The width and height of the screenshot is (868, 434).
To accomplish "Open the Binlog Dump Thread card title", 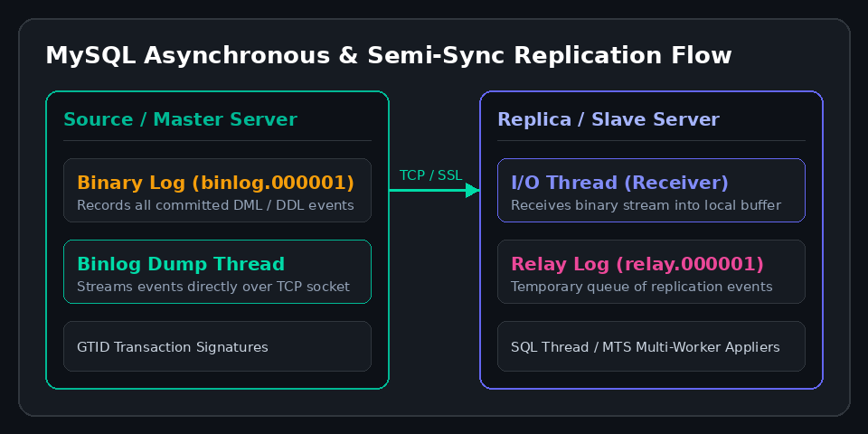I will [x=181, y=264].
